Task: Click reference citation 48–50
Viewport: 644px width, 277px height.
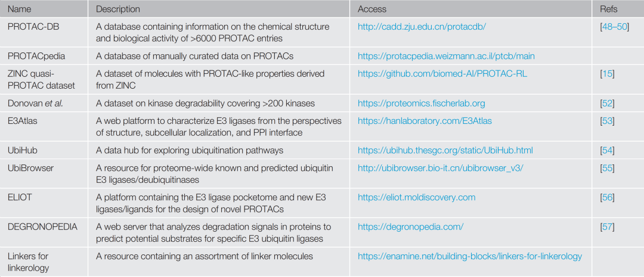Action: (x=614, y=27)
